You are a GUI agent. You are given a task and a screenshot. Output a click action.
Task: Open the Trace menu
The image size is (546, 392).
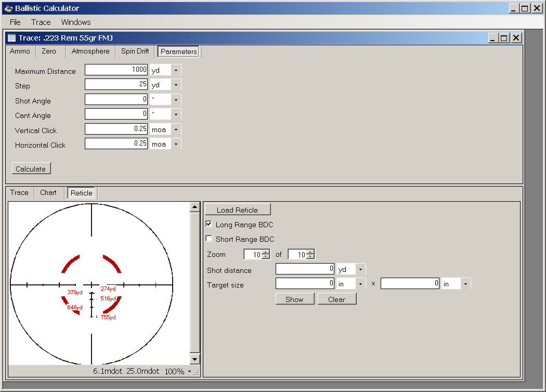[x=41, y=22]
